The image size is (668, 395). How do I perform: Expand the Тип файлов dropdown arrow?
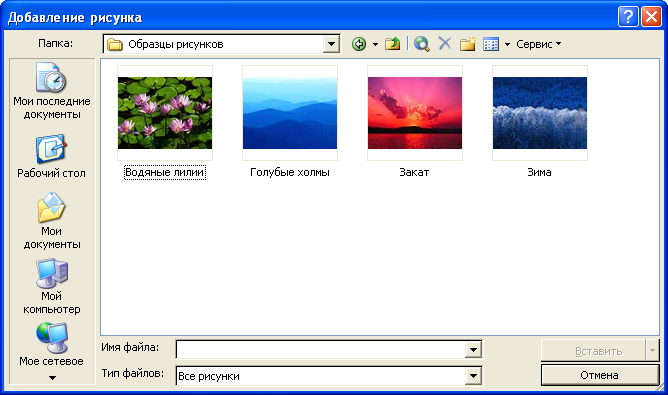pos(473,376)
